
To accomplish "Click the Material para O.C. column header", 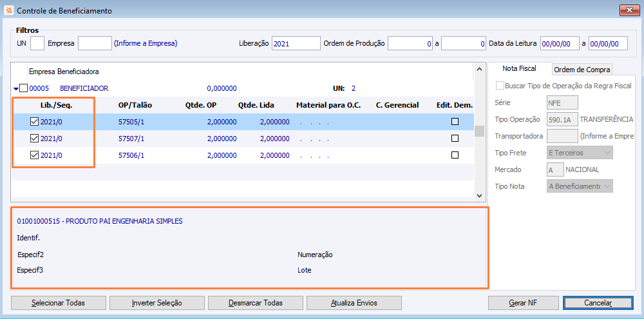I will (x=328, y=105).
